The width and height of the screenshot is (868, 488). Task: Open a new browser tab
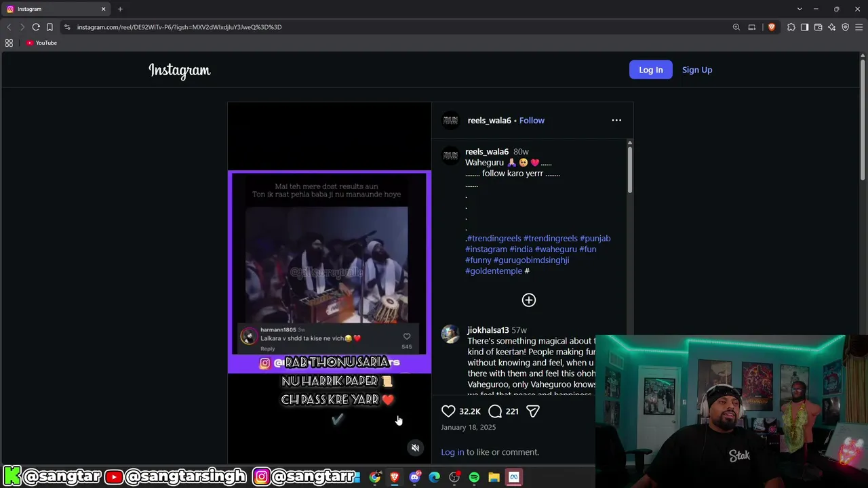click(120, 9)
